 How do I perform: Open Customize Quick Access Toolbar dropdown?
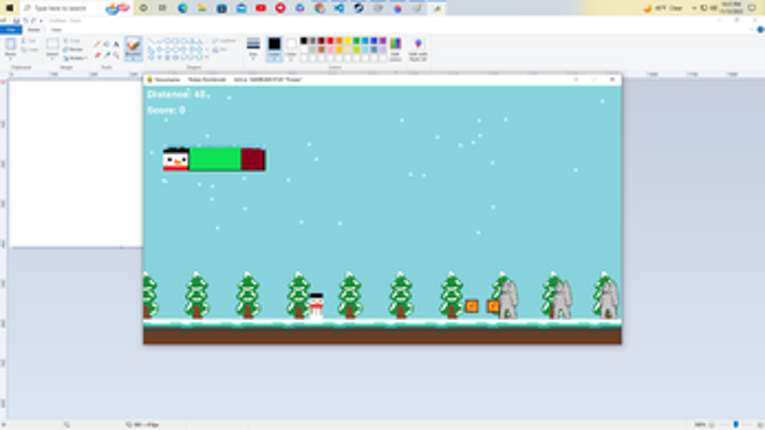[41, 20]
